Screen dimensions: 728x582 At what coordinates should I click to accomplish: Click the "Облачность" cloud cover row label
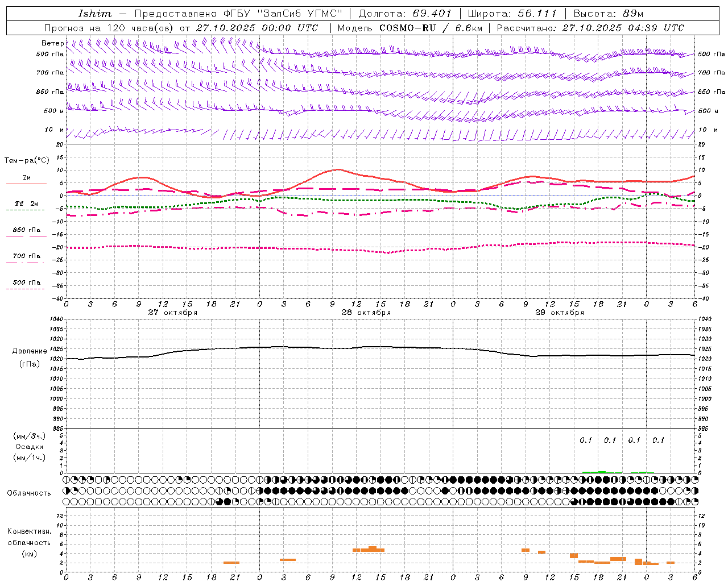pyautogui.click(x=29, y=493)
